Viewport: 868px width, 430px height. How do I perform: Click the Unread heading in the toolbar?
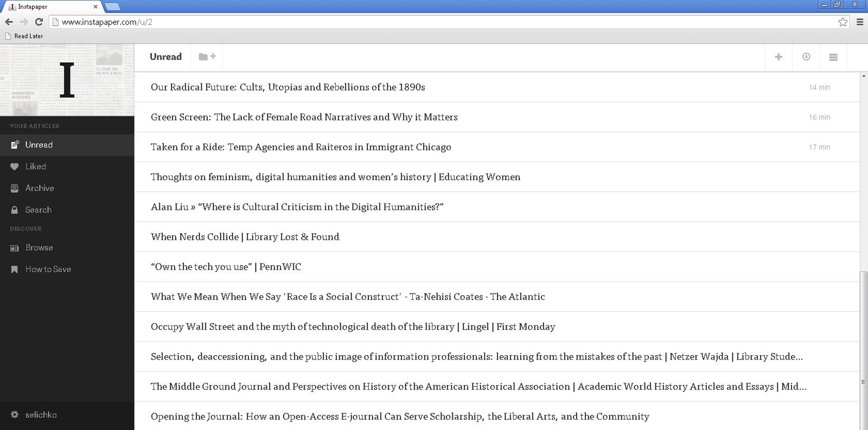[x=165, y=56]
